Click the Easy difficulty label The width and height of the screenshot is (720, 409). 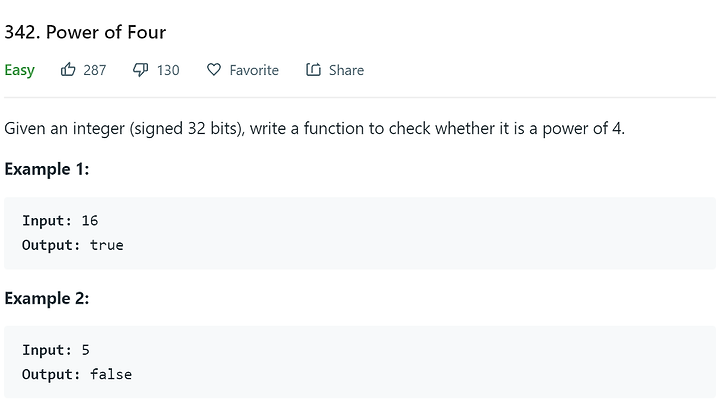tap(19, 70)
